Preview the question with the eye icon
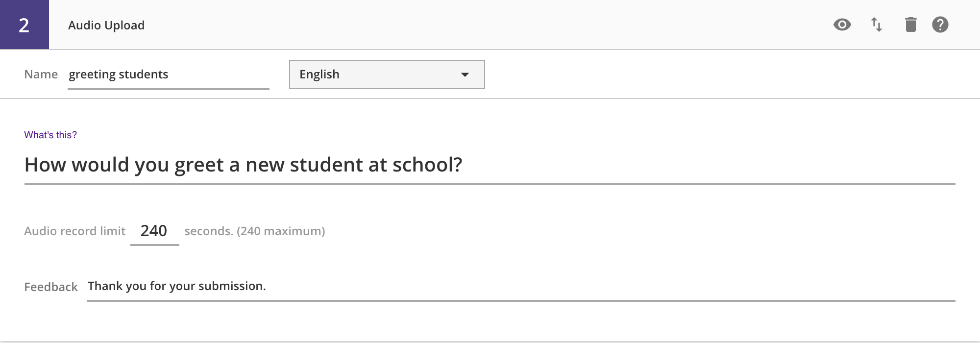This screenshot has width=980, height=343. point(842,24)
